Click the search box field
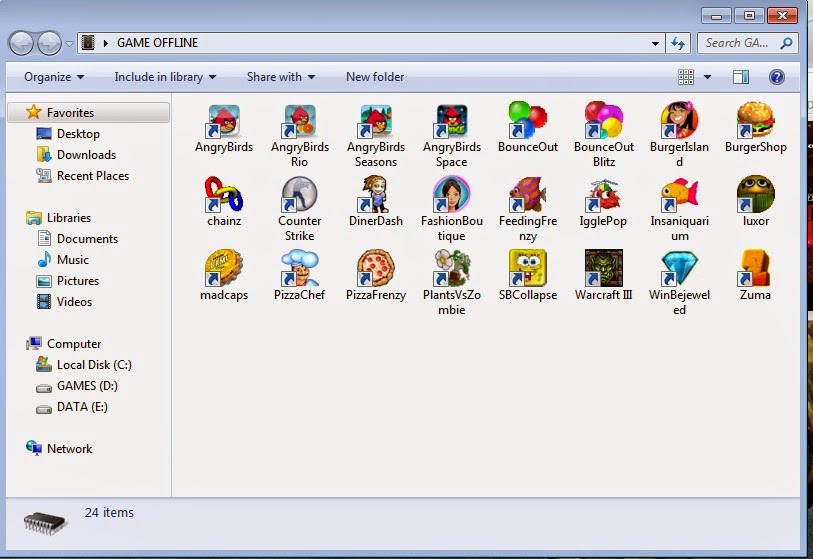The width and height of the screenshot is (813, 559). [738, 43]
